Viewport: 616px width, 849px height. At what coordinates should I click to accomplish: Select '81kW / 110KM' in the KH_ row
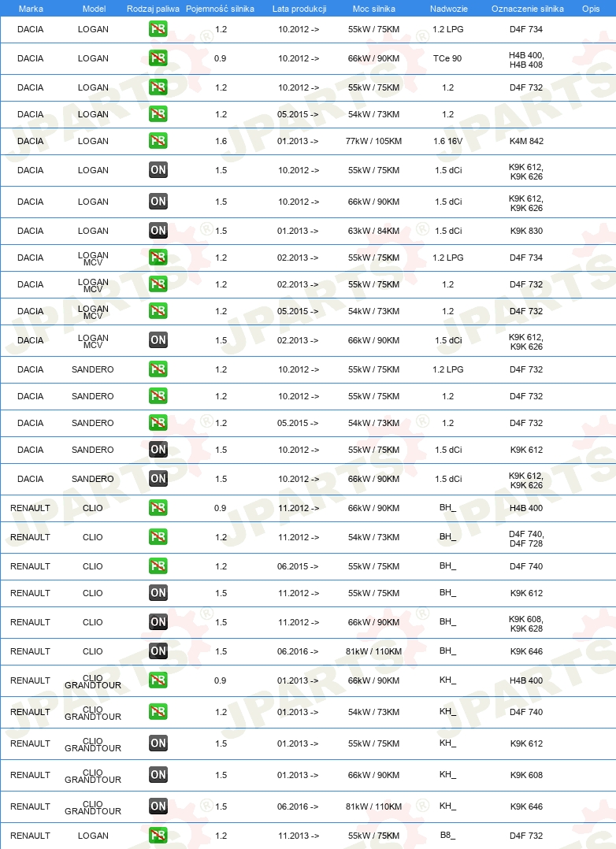point(374,806)
